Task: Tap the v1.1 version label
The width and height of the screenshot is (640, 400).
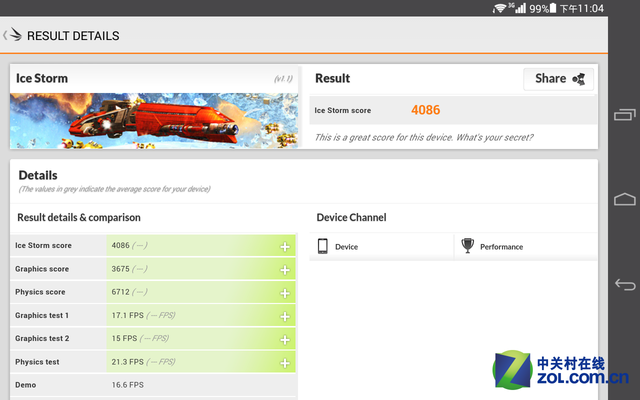Action: point(283,79)
